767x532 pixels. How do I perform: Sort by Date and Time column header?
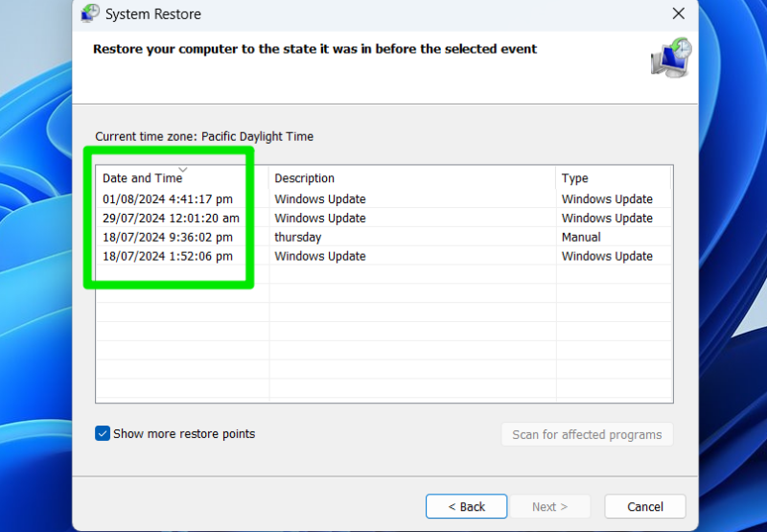(182, 178)
